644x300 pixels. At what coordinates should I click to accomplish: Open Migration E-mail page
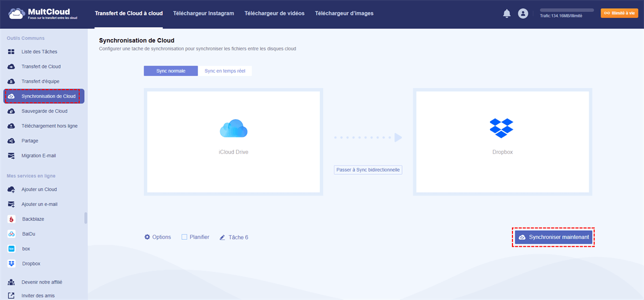tap(39, 156)
